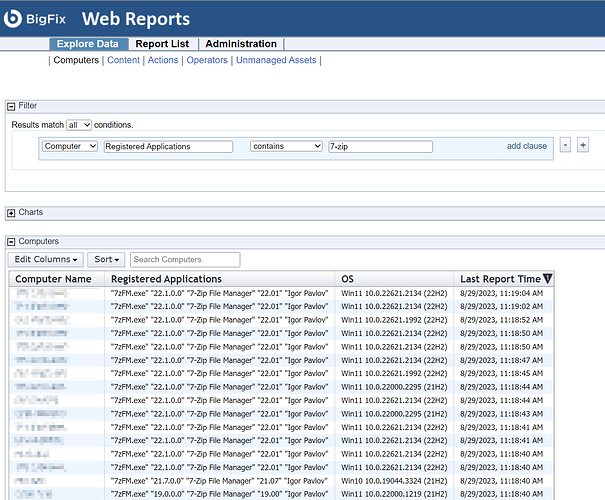Go to the Content section
The height and width of the screenshot is (500, 605).
pos(123,60)
